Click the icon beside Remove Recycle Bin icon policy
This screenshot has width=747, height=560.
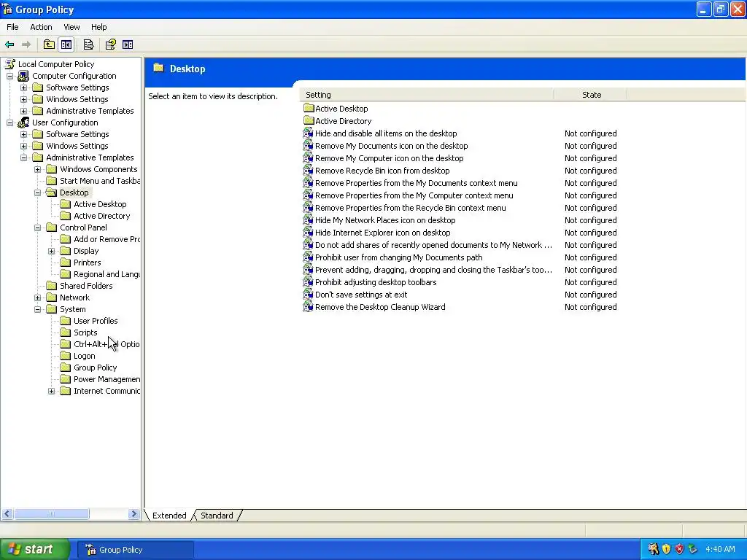[309, 171]
